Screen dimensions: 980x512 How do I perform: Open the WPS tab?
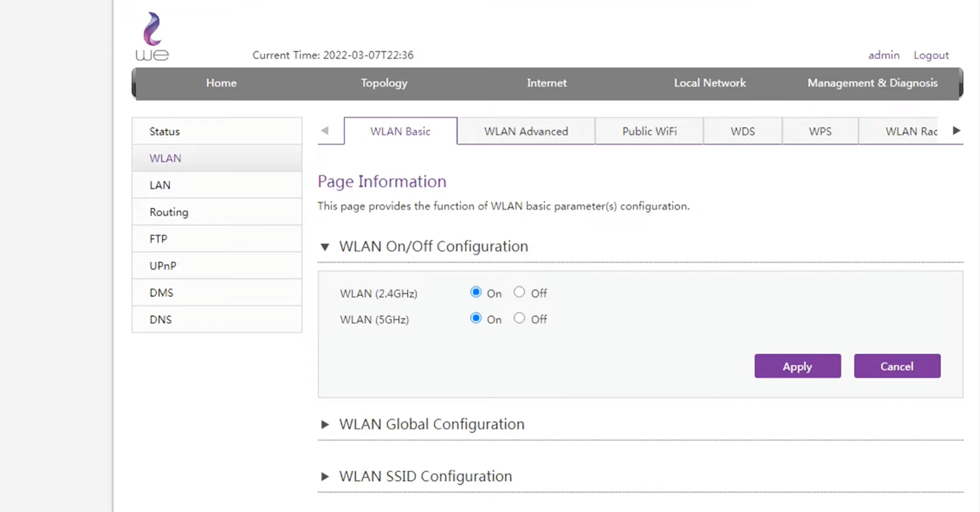[820, 131]
